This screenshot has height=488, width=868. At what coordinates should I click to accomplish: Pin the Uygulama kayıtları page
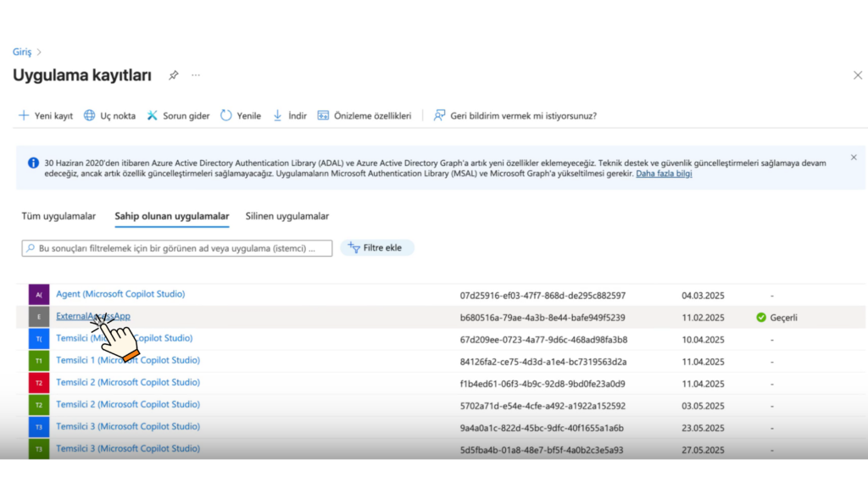[x=173, y=75]
